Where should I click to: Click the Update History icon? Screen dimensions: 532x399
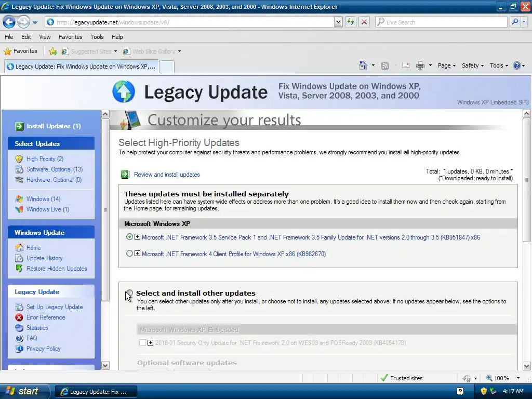[19, 258]
